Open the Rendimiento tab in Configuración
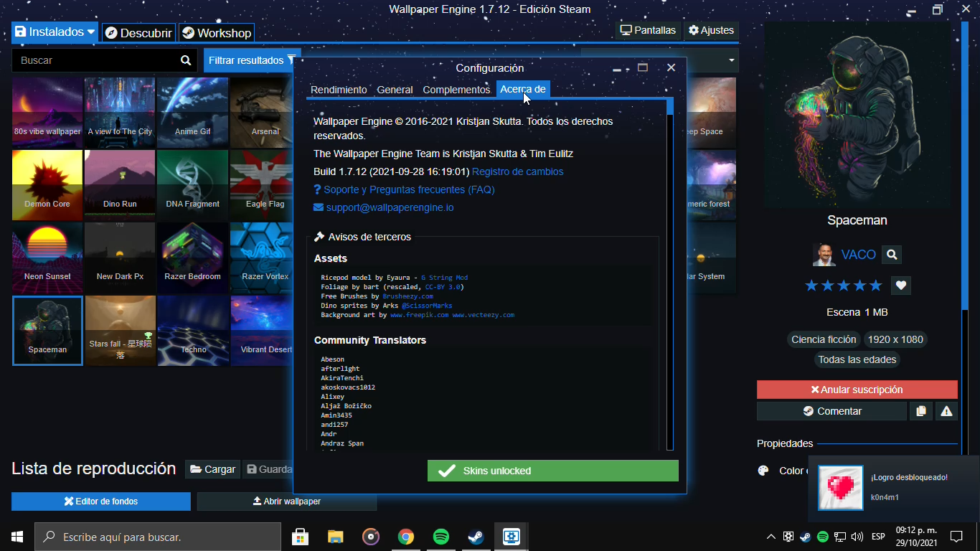This screenshot has width=980, height=551. 339,90
